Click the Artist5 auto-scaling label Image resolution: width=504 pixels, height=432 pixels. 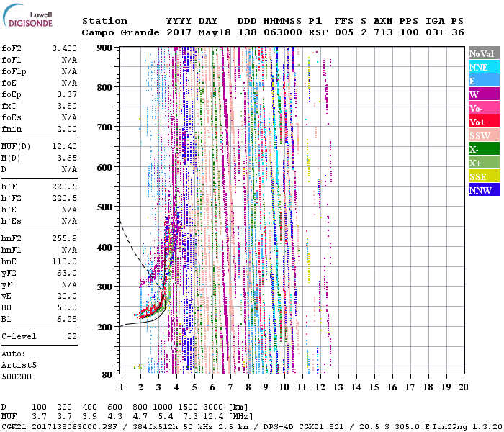pyautogui.click(x=19, y=366)
